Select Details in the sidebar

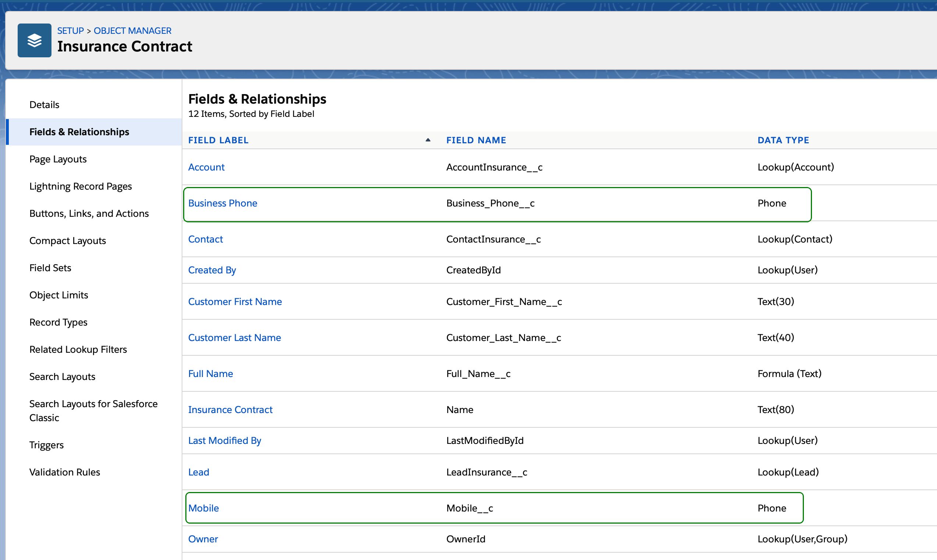(x=44, y=104)
